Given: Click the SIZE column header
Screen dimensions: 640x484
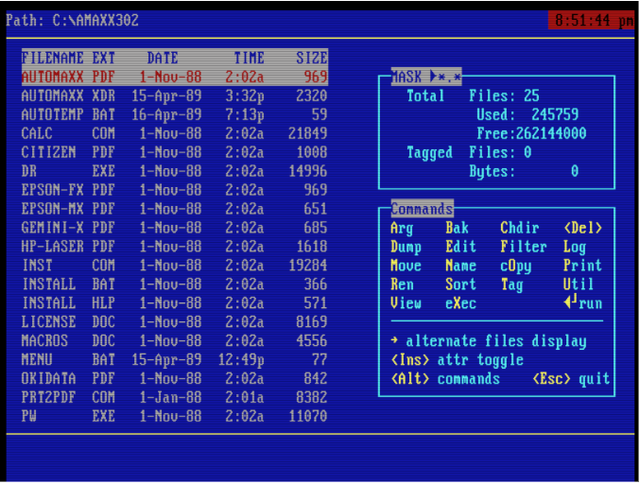Looking at the screenshot, I should coord(312,58).
